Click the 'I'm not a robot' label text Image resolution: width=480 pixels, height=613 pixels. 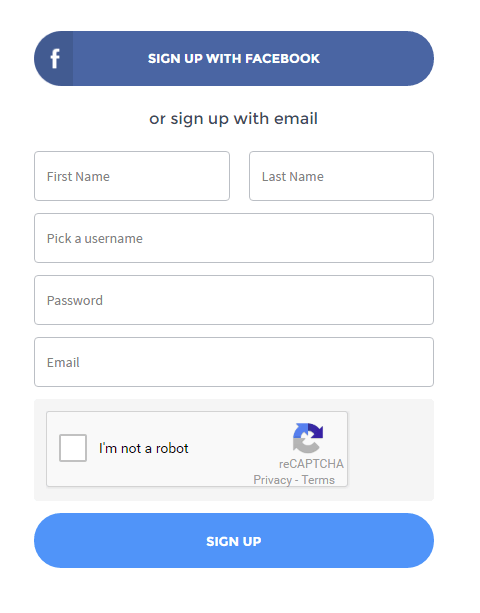[143, 448]
